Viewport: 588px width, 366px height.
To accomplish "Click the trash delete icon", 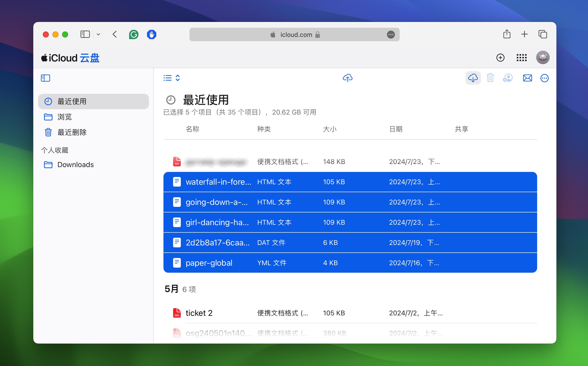I will point(490,78).
